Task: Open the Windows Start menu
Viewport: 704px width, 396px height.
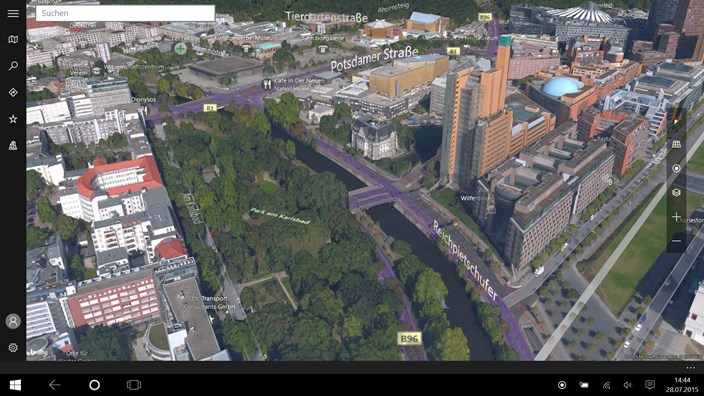Action: [x=15, y=385]
